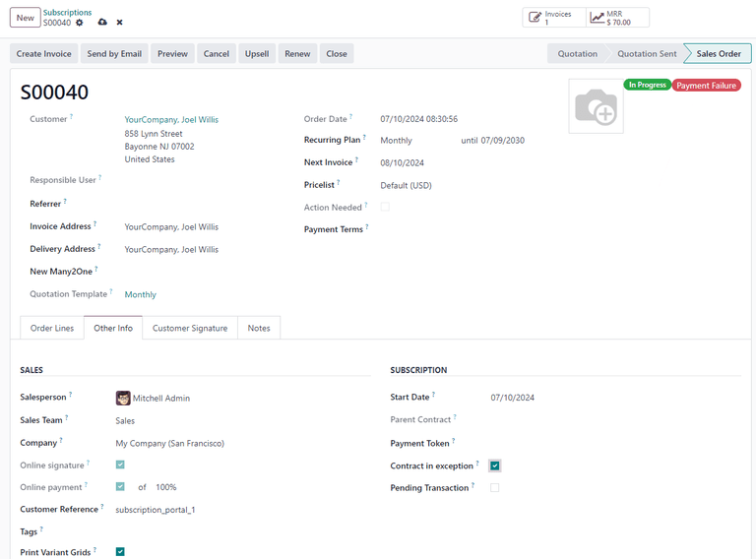Open the Recurring Plan Monthly dropdown
This screenshot has height=559, width=756.
(x=413, y=141)
